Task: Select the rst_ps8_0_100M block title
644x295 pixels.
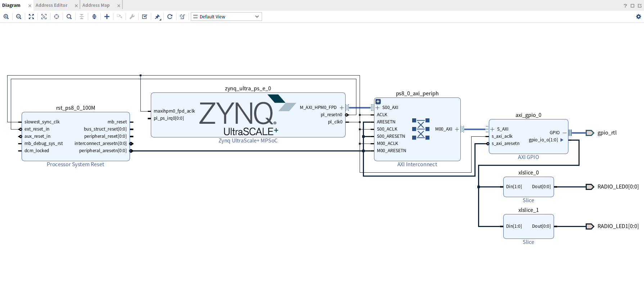Action: pos(76,108)
